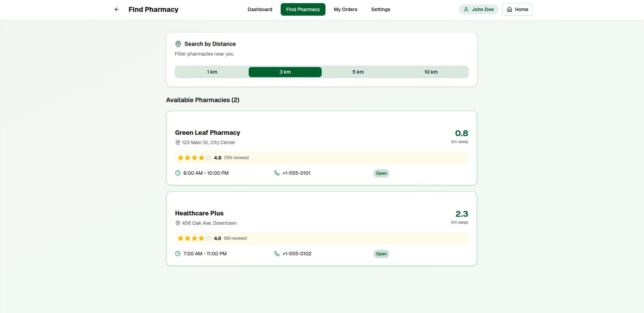Click the John Doe profile button
The height and width of the screenshot is (313, 644).
479,9
